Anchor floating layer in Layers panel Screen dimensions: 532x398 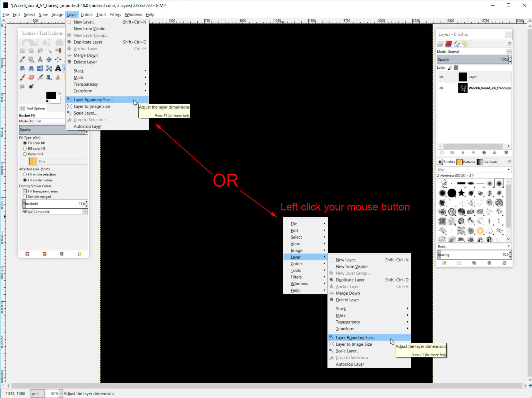click(x=495, y=153)
